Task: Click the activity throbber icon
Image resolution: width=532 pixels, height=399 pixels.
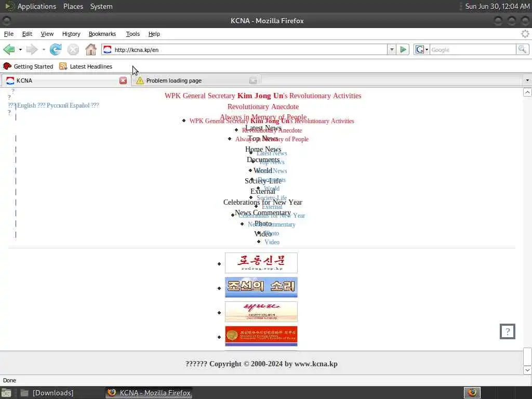Action: pyautogui.click(x=525, y=34)
